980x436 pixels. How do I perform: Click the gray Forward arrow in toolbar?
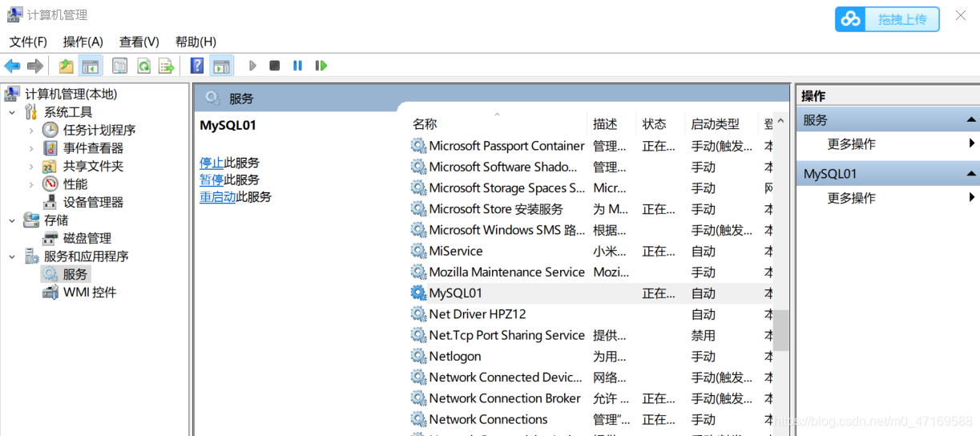click(34, 66)
